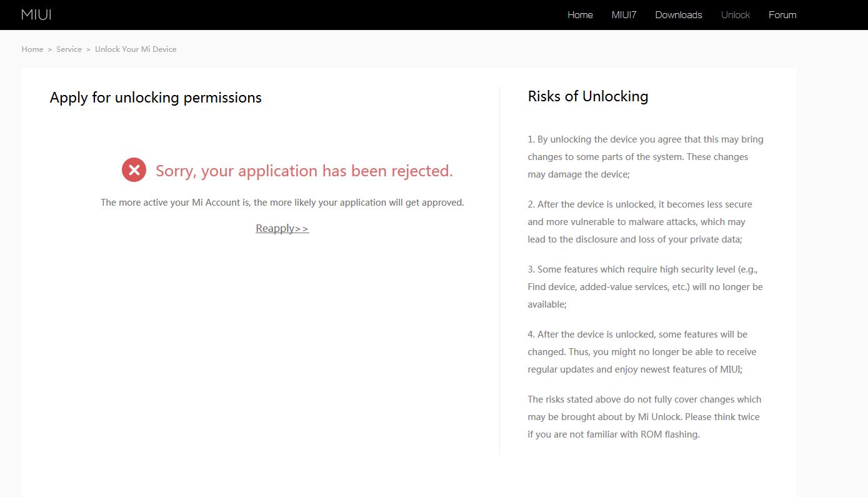868x497 pixels.
Task: Select Unlock in the top navigation
Action: [x=735, y=15]
